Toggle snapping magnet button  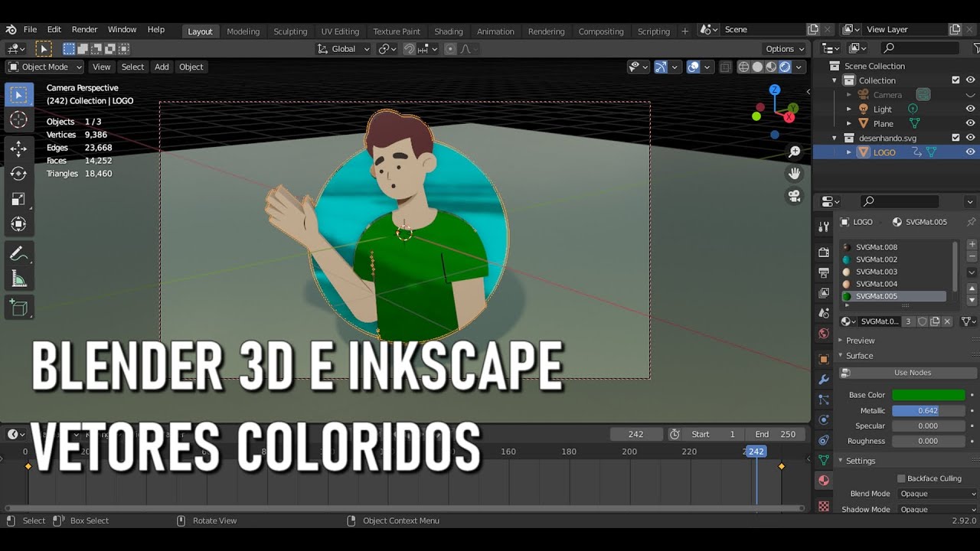pyautogui.click(x=410, y=49)
